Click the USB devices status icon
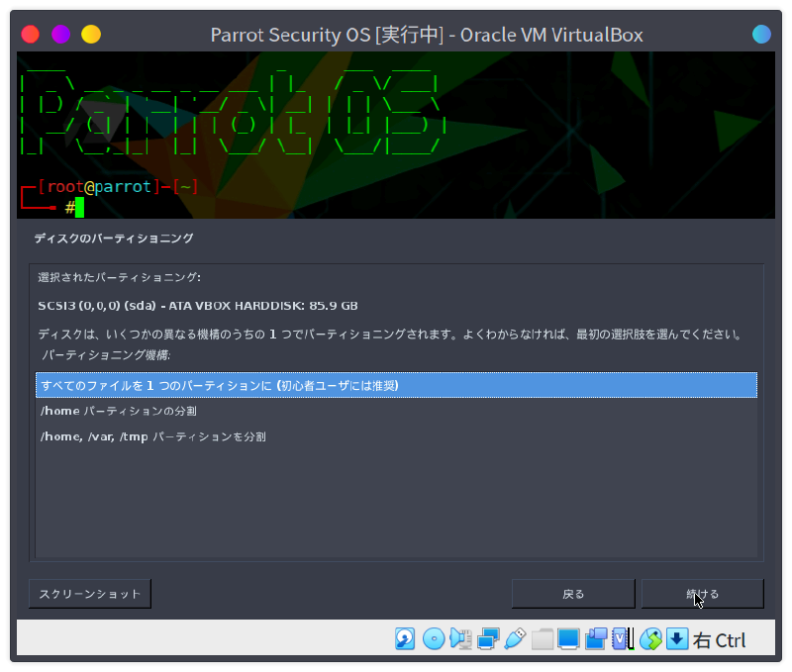Viewport: 792px width, 672px height. (515, 638)
